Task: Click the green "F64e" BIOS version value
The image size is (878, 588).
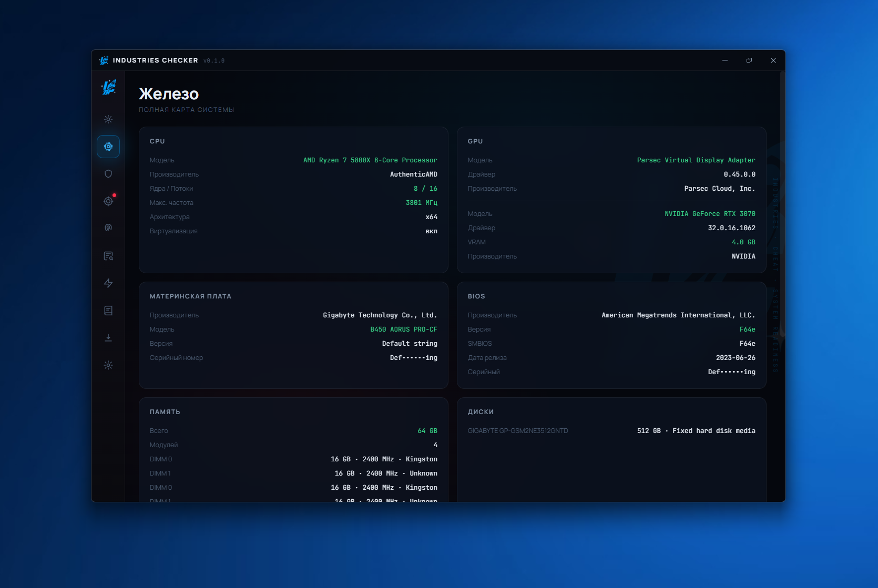Action: (748, 329)
